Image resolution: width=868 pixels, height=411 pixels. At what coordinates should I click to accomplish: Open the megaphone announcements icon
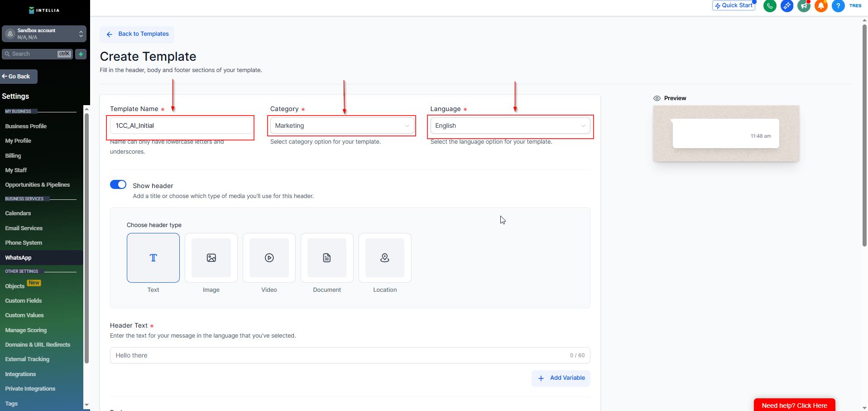(x=804, y=6)
